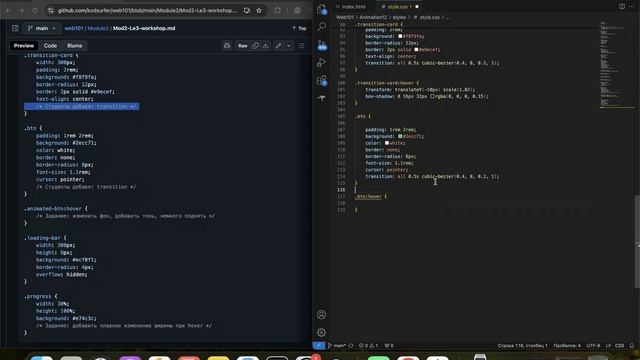Download the raw file on GitHub

tap(265, 46)
